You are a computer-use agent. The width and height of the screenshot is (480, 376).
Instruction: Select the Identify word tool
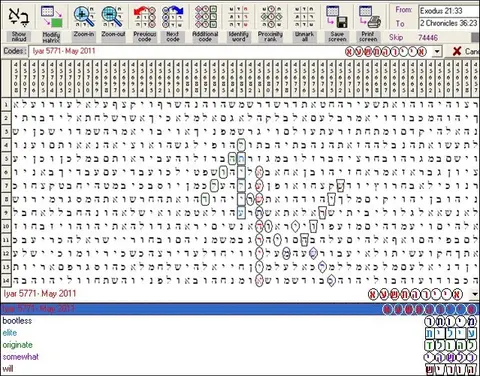tap(239, 17)
